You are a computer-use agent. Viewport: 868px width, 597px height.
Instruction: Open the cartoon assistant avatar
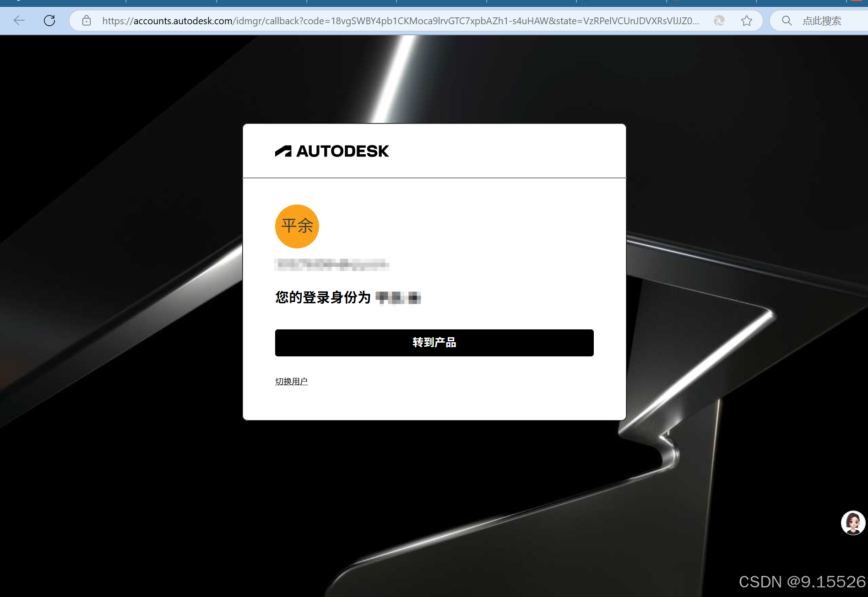click(x=853, y=523)
